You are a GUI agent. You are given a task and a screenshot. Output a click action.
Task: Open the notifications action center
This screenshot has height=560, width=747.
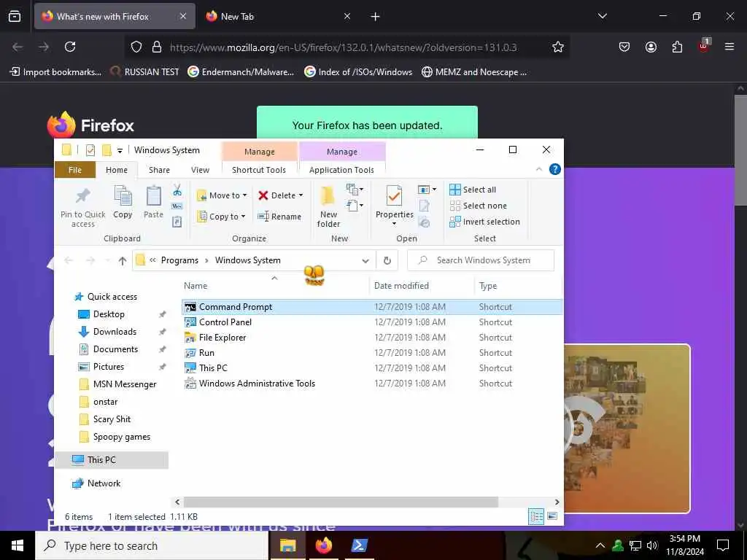coord(723,545)
